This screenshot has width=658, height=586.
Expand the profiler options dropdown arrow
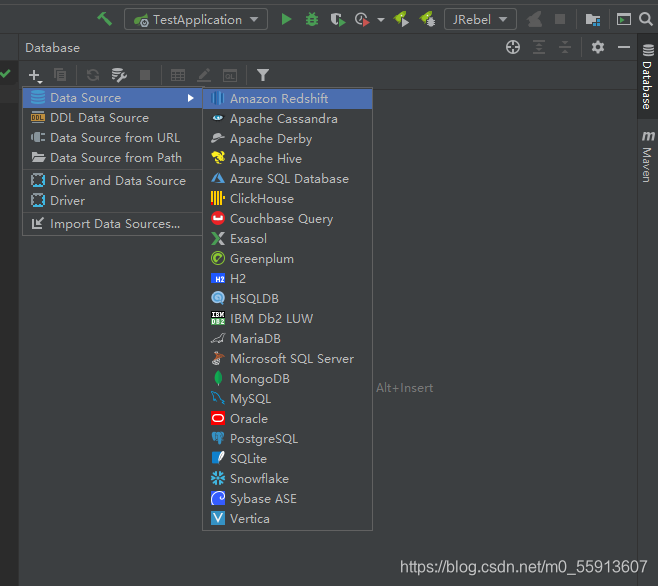pos(381,20)
